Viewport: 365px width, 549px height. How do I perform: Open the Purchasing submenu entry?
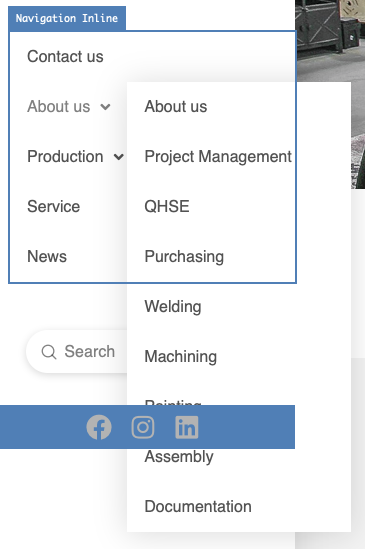184,257
